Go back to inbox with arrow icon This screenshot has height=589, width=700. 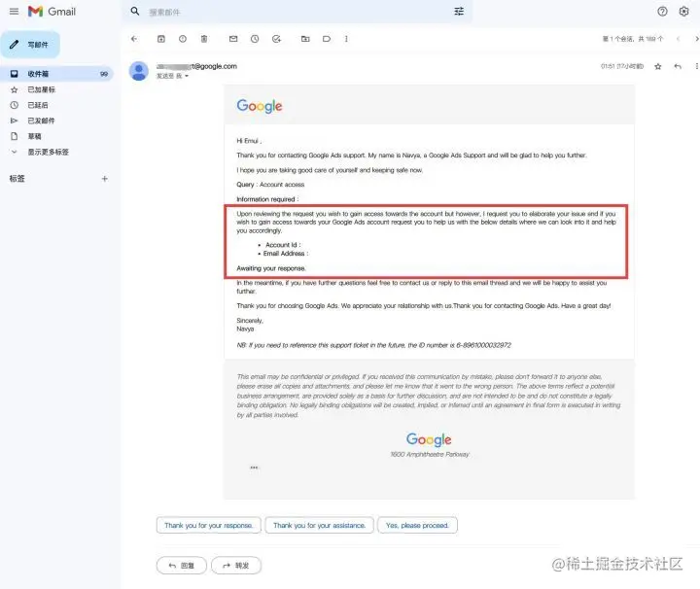(134, 39)
